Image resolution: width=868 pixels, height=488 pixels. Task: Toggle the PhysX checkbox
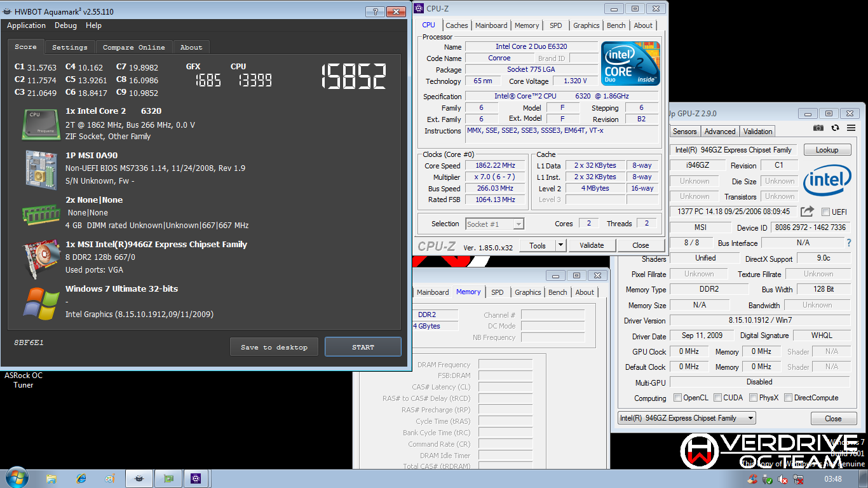pos(753,398)
